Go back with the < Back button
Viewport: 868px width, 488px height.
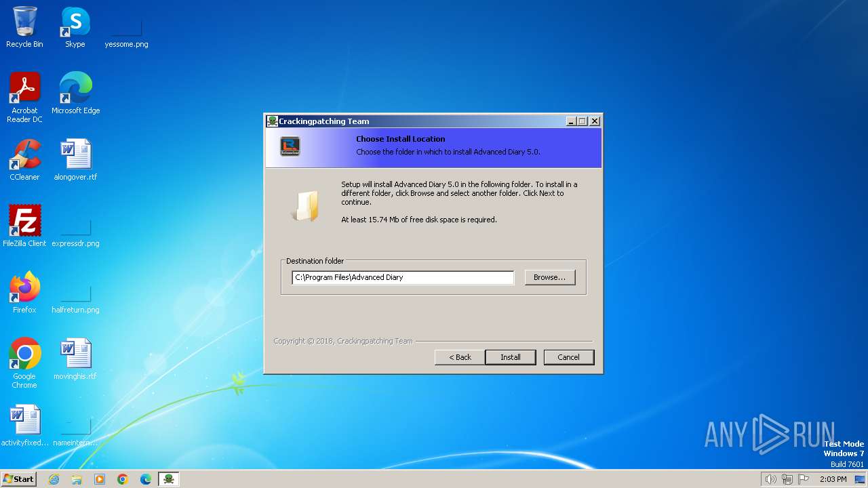click(460, 357)
